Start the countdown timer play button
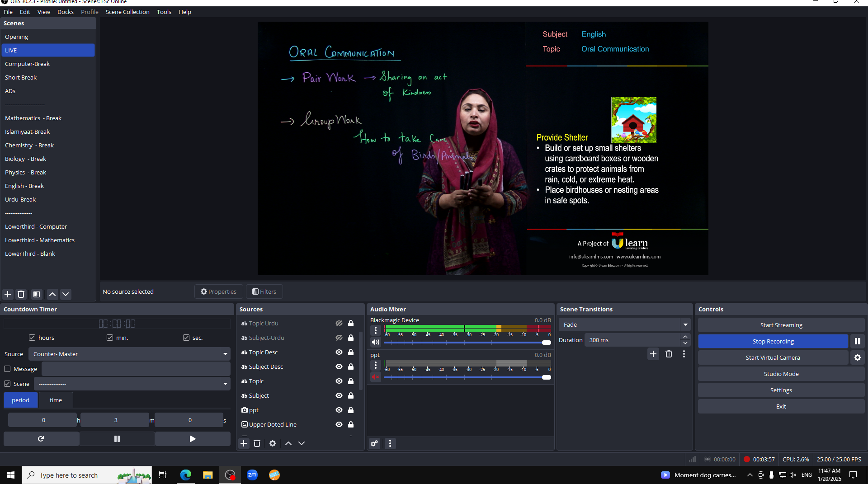The height and width of the screenshot is (484, 868). tap(193, 439)
